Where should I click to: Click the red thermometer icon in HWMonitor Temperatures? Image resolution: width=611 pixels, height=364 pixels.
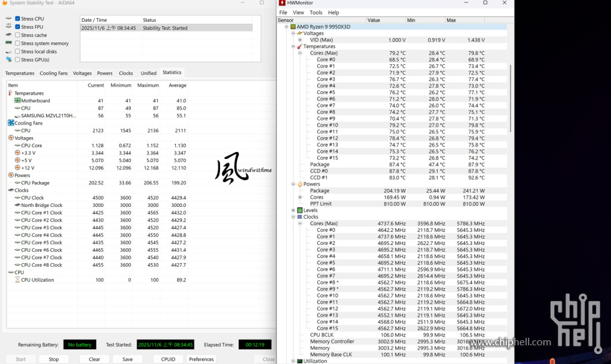pyautogui.click(x=299, y=47)
